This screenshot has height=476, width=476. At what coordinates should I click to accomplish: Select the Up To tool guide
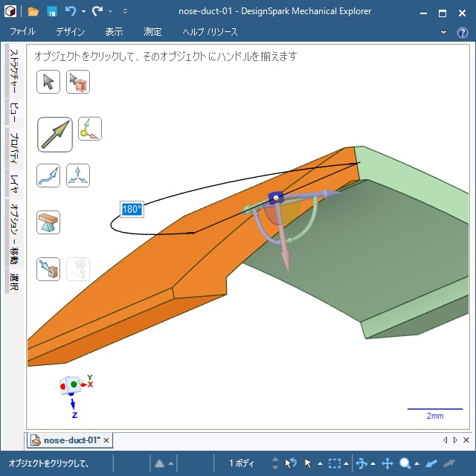[48, 268]
